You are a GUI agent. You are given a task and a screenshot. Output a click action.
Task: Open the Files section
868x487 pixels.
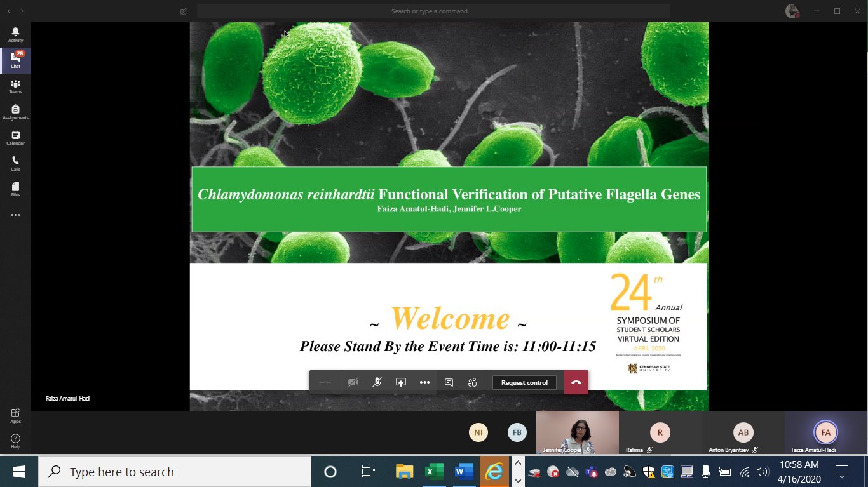point(15,189)
